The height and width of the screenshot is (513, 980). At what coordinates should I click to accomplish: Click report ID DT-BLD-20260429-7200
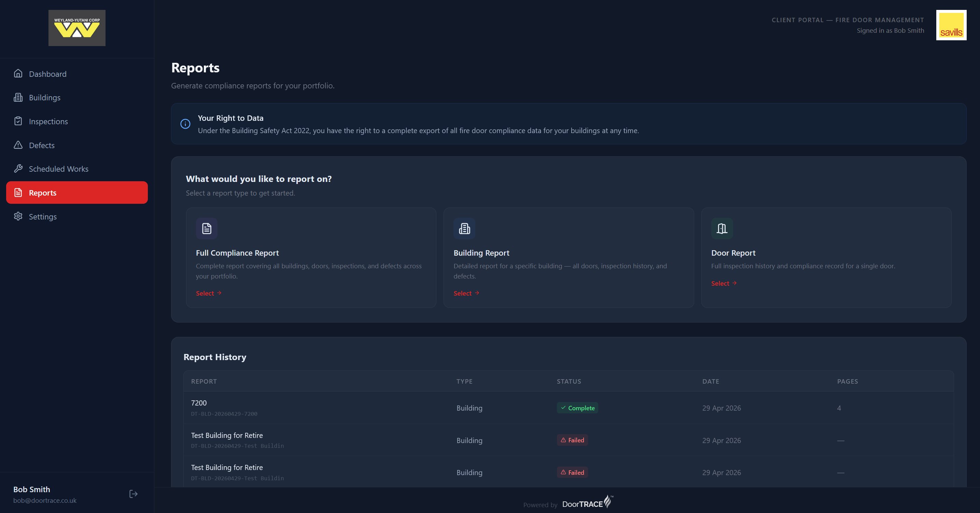coord(224,414)
